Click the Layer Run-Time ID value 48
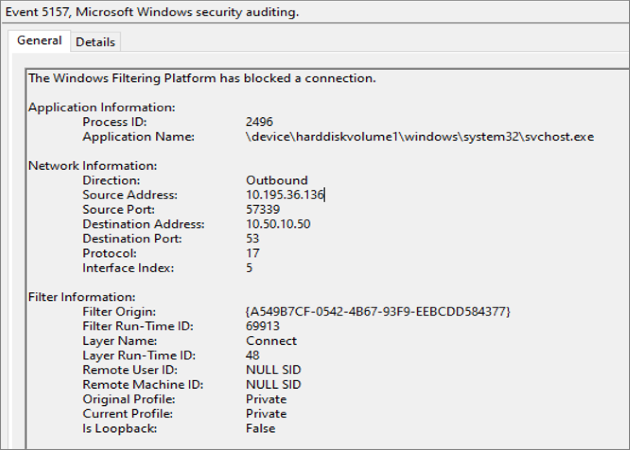Viewport: 630px width, 450px height. coord(254,355)
